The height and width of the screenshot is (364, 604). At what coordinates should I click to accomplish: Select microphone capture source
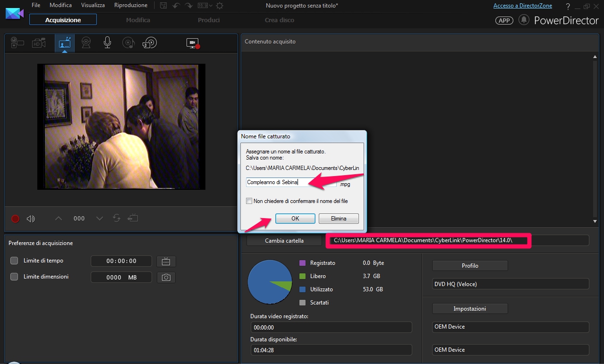click(x=107, y=43)
